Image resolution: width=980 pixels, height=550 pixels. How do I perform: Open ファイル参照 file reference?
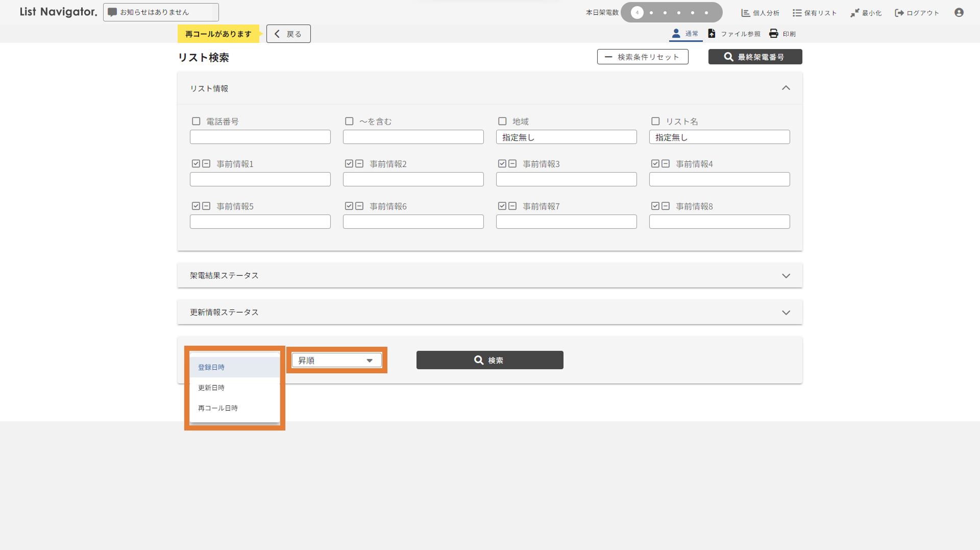(712, 34)
